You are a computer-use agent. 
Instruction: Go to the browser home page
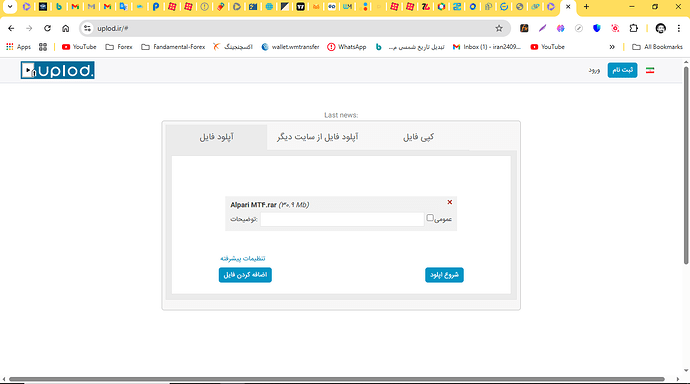pyautogui.click(x=66, y=28)
